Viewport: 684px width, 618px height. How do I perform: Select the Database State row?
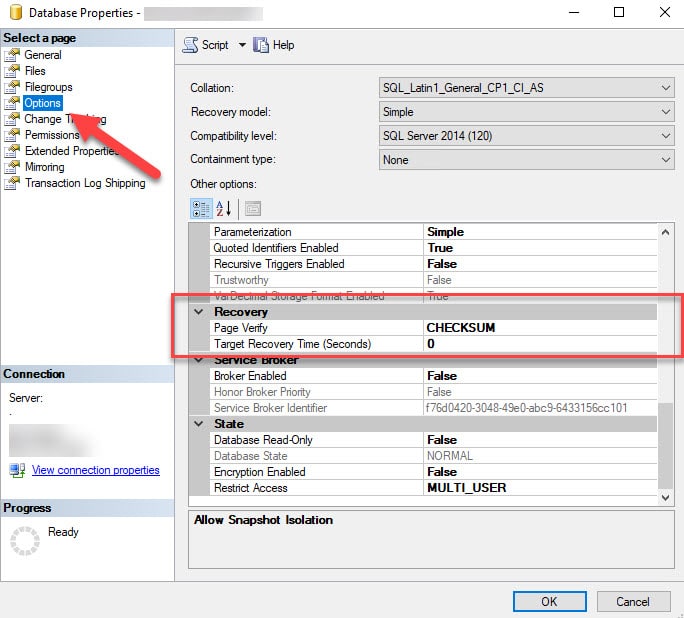[x=433, y=456]
